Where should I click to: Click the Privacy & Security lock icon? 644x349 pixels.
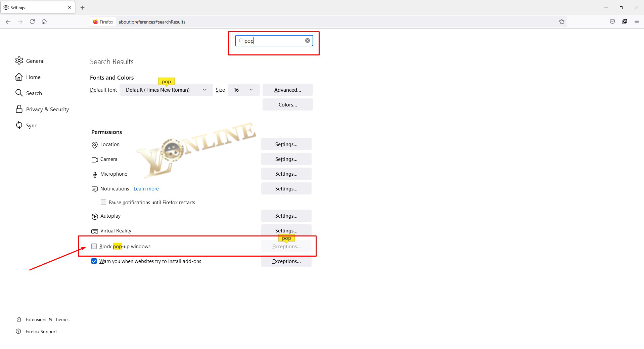tap(19, 109)
